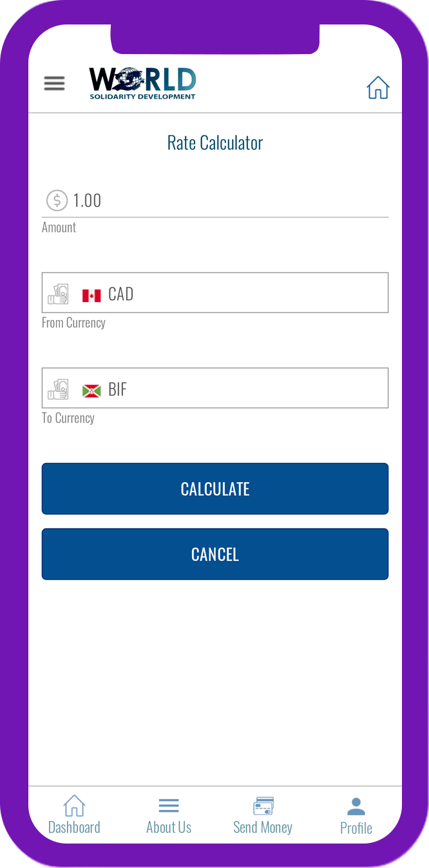Switch to the About Us tab
Screen dimensions: 429x868
pos(169,815)
